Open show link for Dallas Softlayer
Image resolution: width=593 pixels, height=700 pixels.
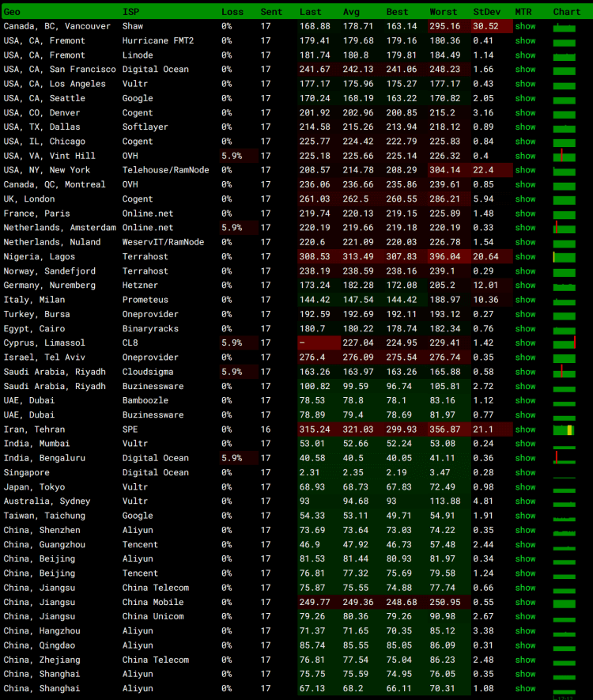point(525,127)
